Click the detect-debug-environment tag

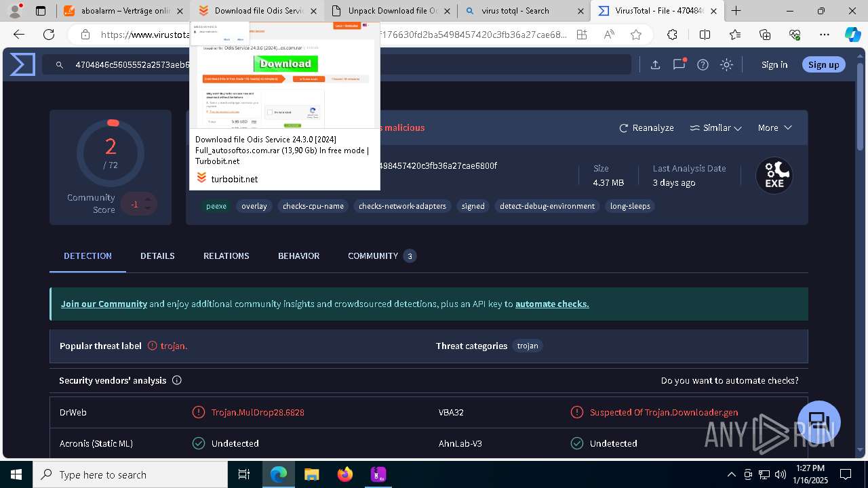[x=547, y=206]
